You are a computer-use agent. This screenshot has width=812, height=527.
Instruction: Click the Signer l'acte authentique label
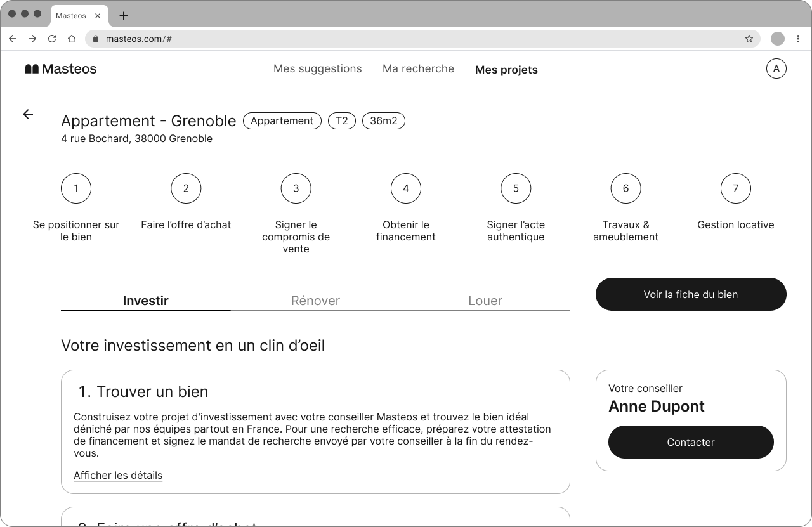516,231
